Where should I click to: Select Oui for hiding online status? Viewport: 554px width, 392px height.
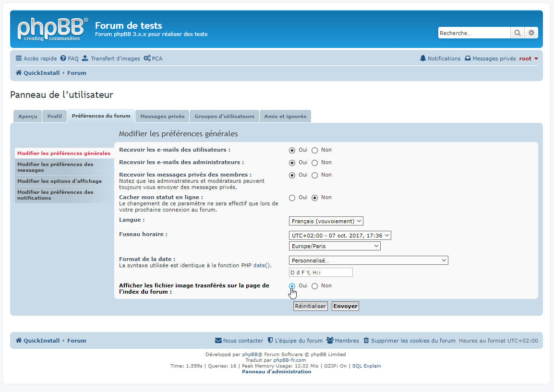click(292, 198)
